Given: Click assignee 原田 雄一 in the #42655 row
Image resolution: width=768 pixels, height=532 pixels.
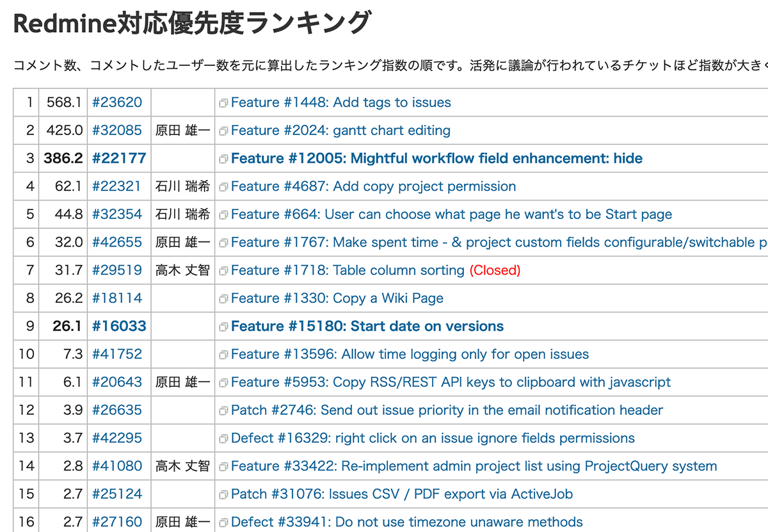Looking at the screenshot, I should pyautogui.click(x=183, y=242).
